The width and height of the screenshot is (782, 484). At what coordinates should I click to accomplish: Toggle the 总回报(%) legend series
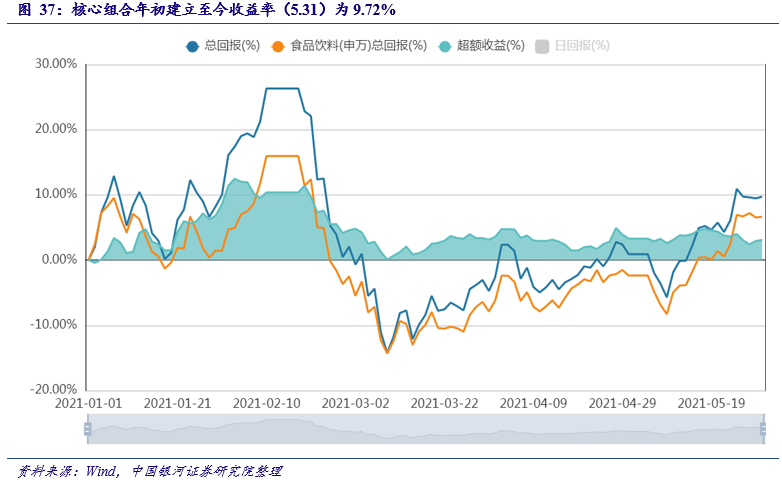tap(223, 46)
